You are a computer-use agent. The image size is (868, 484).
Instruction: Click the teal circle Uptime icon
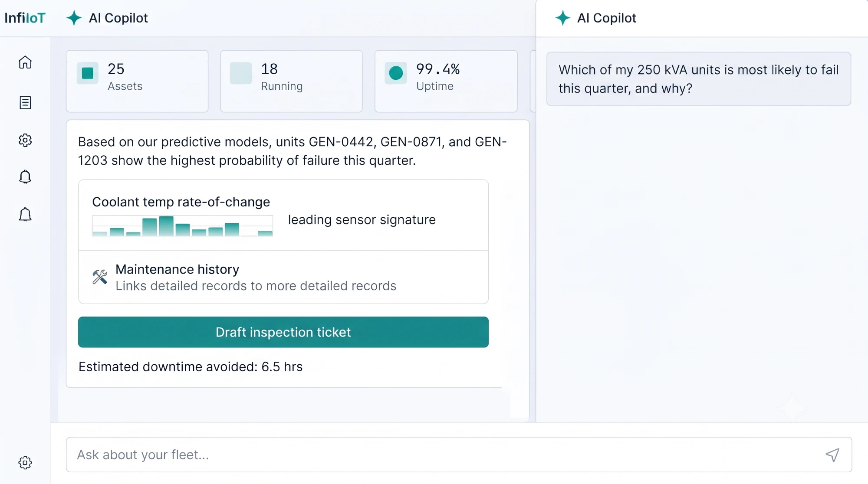coord(396,73)
